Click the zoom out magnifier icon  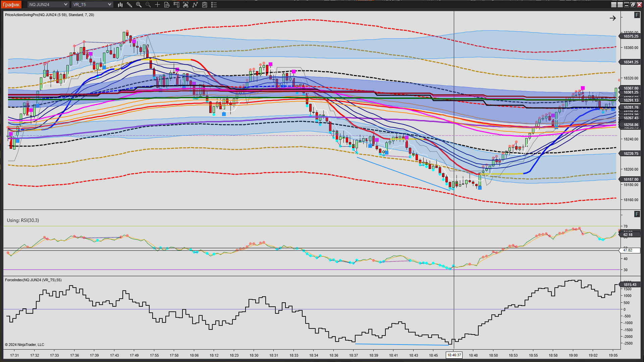148,5
